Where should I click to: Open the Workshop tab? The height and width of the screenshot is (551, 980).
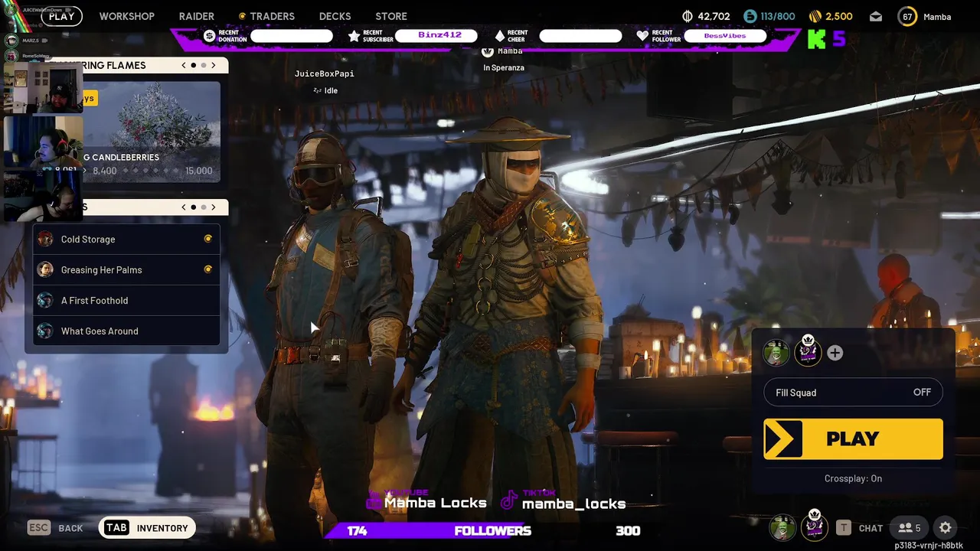(126, 16)
